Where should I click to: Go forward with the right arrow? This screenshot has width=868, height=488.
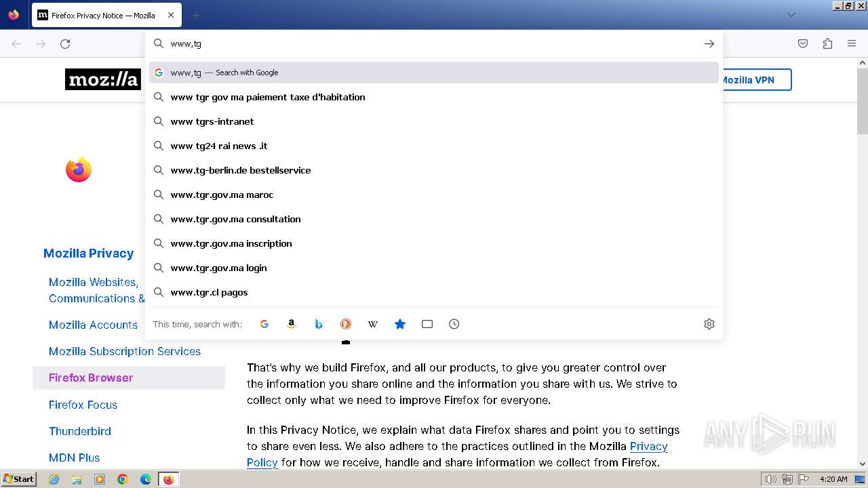coord(41,44)
